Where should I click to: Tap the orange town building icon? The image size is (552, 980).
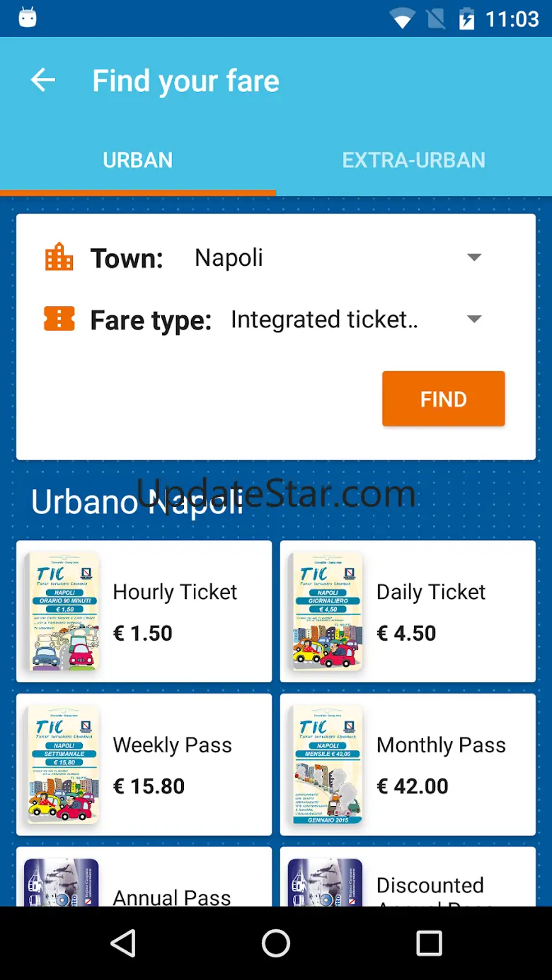pyautogui.click(x=59, y=257)
